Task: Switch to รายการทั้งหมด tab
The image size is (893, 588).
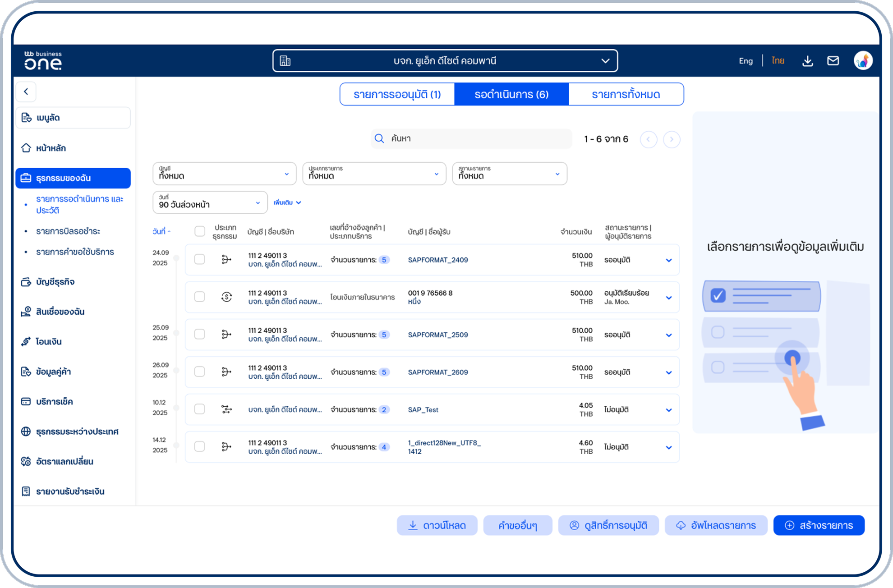Action: pos(626,94)
